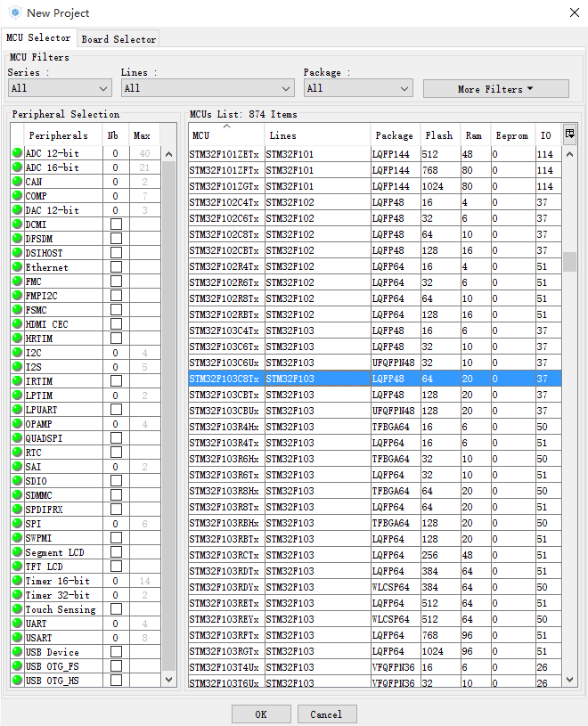Click the green status icon beside FSMC
This screenshot has height=726, width=588.
pos(17,309)
